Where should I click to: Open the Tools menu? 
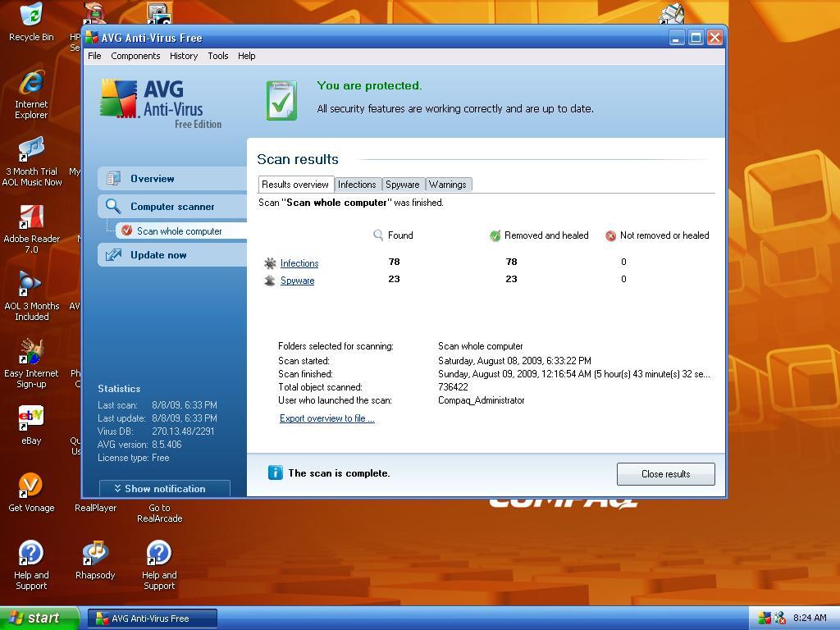tap(217, 56)
